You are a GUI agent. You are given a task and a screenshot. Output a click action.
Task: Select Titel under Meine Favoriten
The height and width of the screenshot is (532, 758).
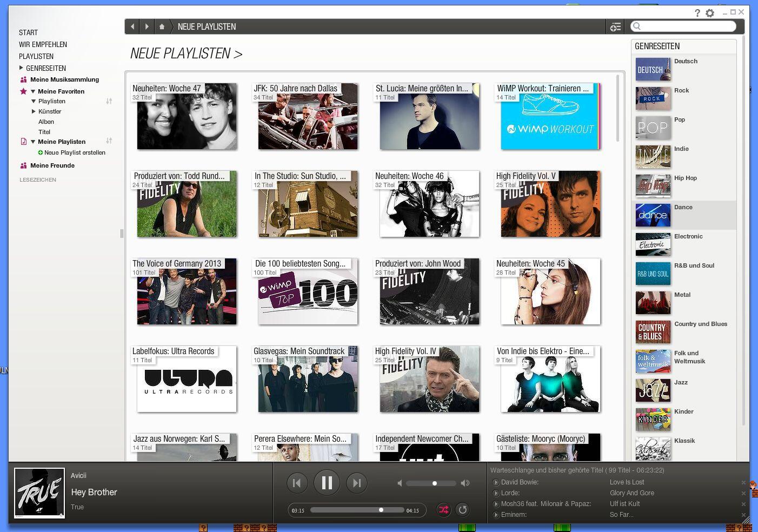[44, 132]
